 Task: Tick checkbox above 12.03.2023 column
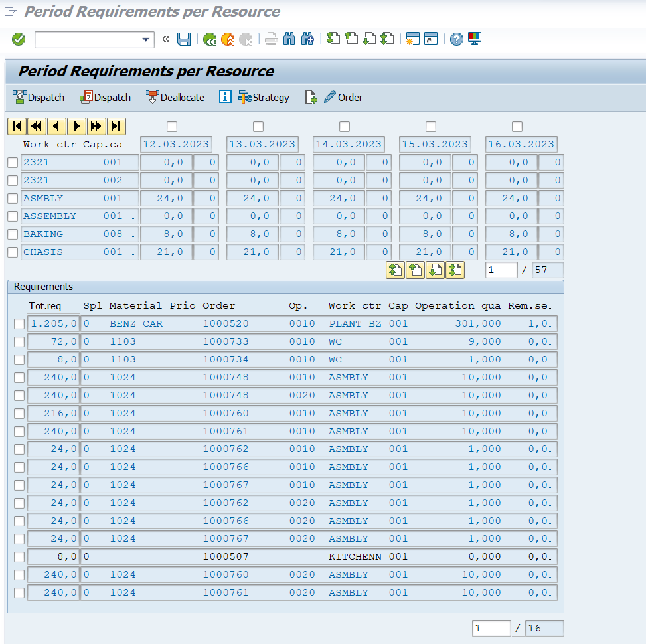tap(172, 127)
